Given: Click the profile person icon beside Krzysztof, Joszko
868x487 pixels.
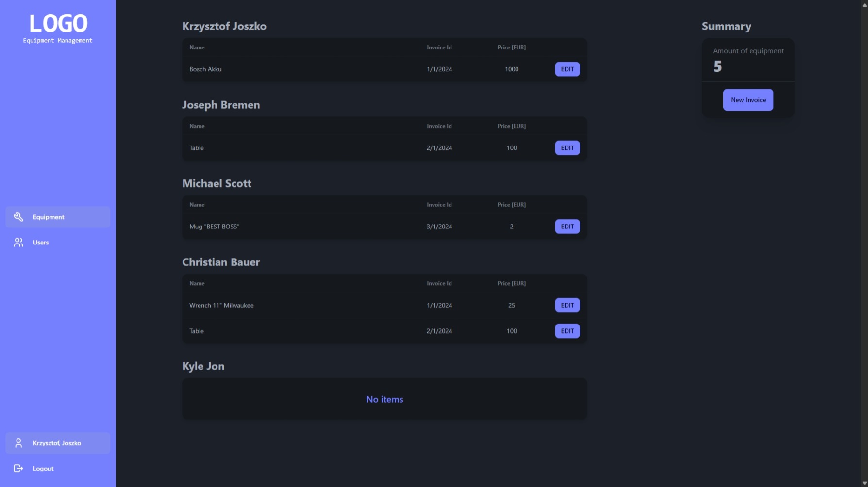Looking at the screenshot, I should (18, 443).
